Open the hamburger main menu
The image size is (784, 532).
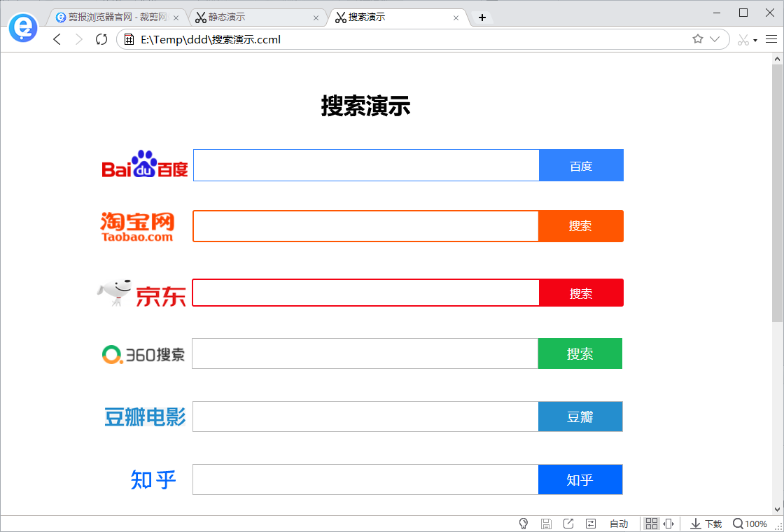point(771,39)
